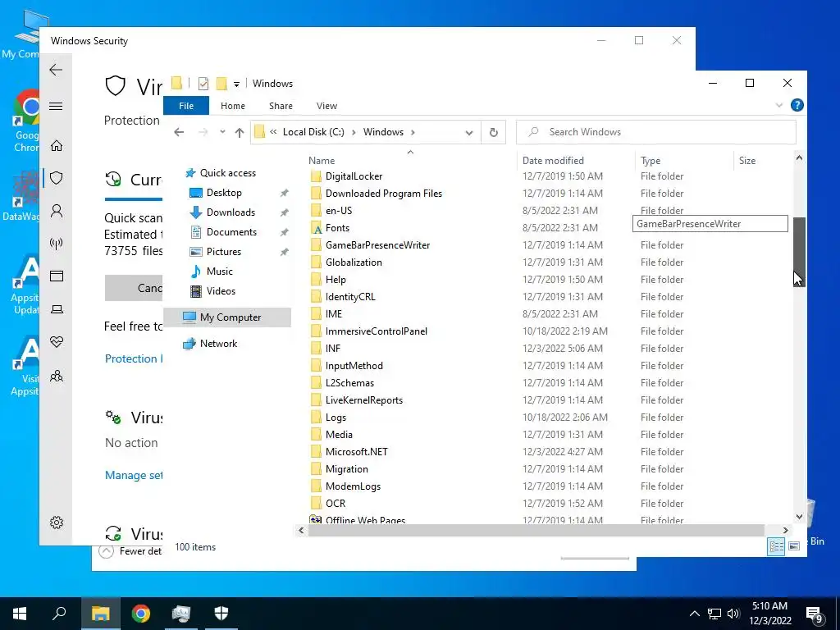Open Home in Windows Security sidebar
Viewport: 840px width, 630px height.
coord(57,146)
